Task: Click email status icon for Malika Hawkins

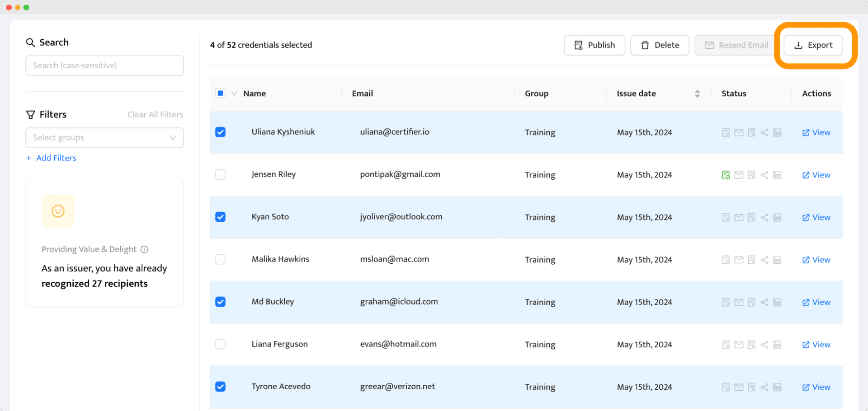Action: [739, 260]
